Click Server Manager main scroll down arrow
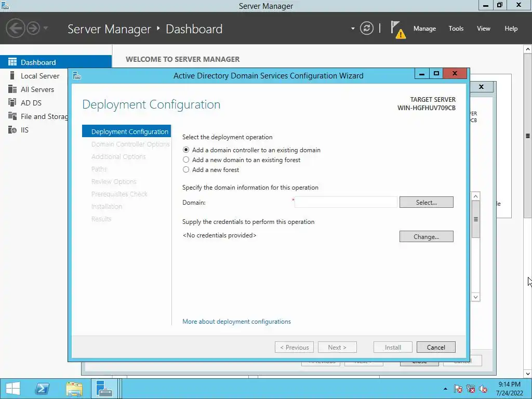Image resolution: width=532 pixels, height=399 pixels. [528, 374]
